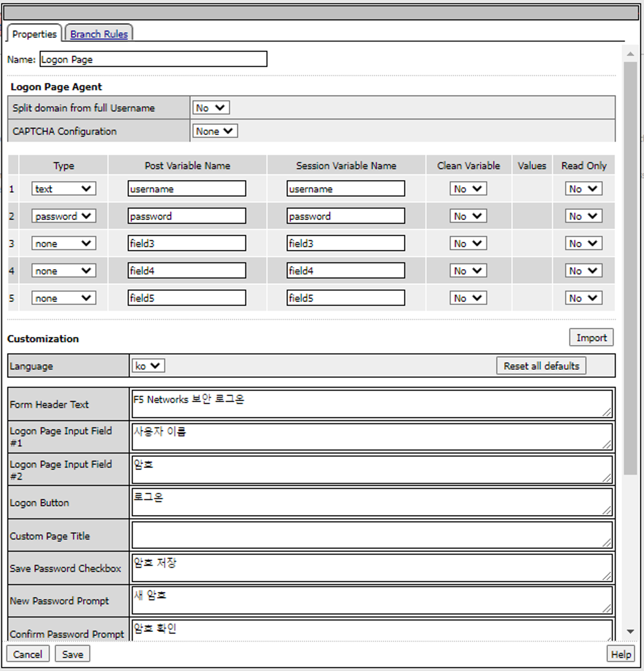Click the Save button
The width and height of the screenshot is (644, 671).
tap(73, 654)
